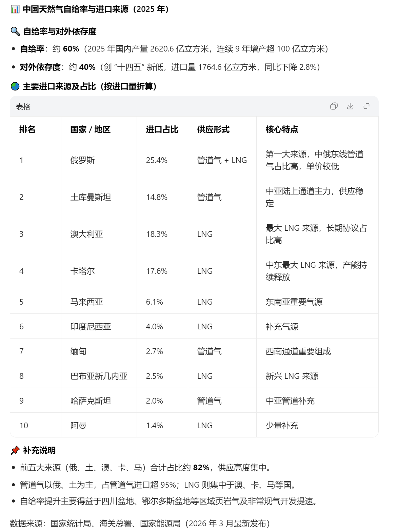Image resolution: width=397 pixels, height=532 pixels.
Task: Click the 进口占比 column header
Action: coord(162,129)
